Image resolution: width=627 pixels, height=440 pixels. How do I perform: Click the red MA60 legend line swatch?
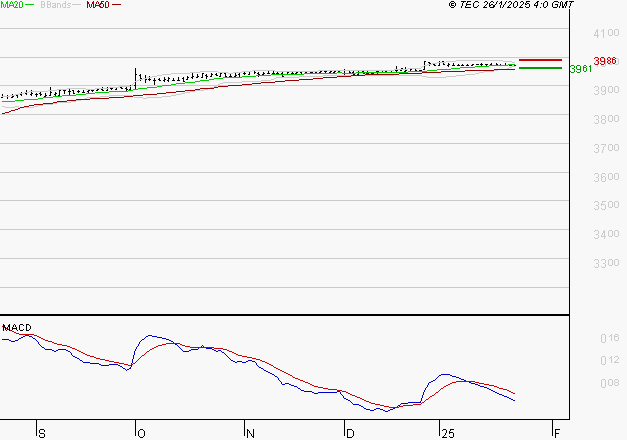click(116, 5)
